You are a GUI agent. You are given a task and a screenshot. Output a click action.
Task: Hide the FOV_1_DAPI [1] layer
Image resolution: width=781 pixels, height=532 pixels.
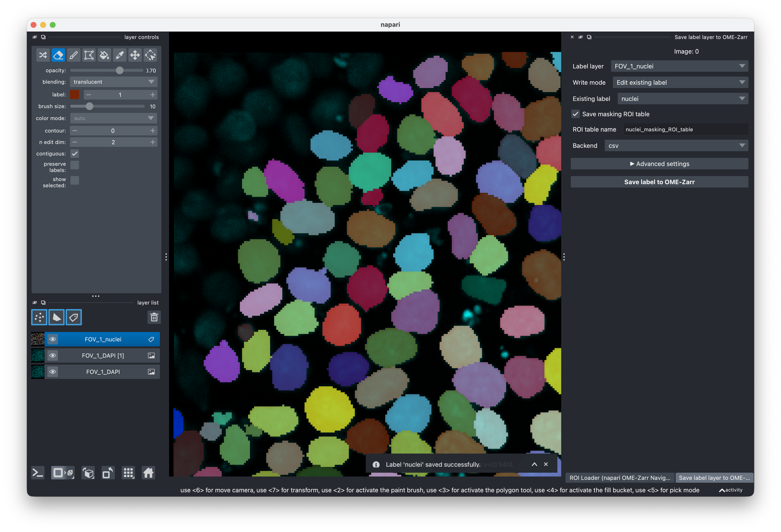click(x=53, y=355)
